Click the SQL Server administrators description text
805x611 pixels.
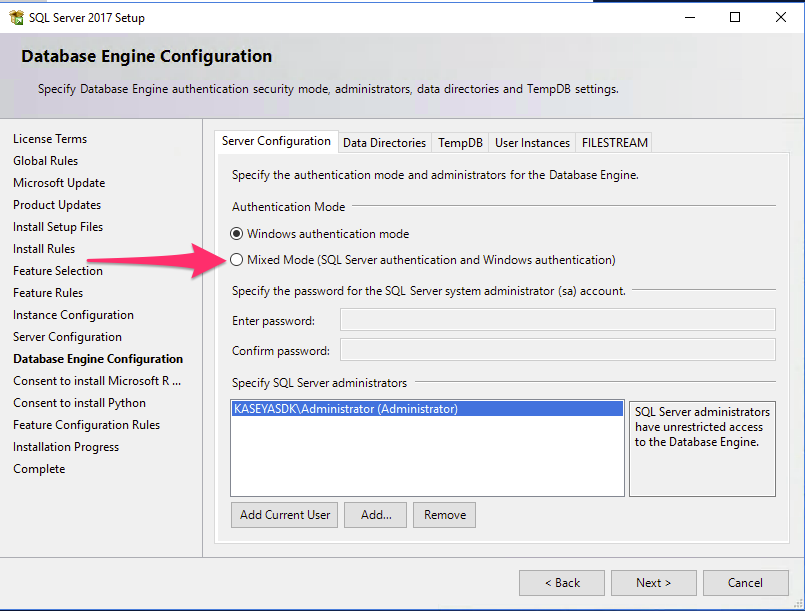point(702,427)
